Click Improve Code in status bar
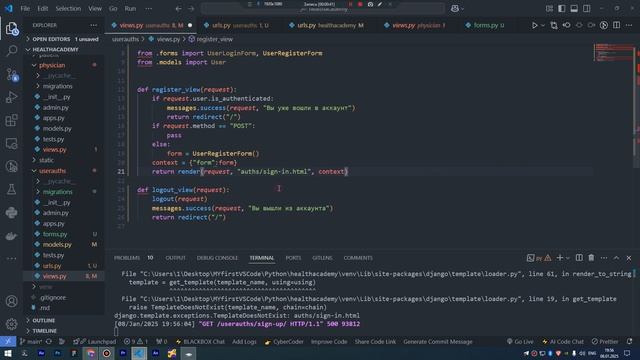Viewport: 640px width, 360px height. click(x=329, y=342)
